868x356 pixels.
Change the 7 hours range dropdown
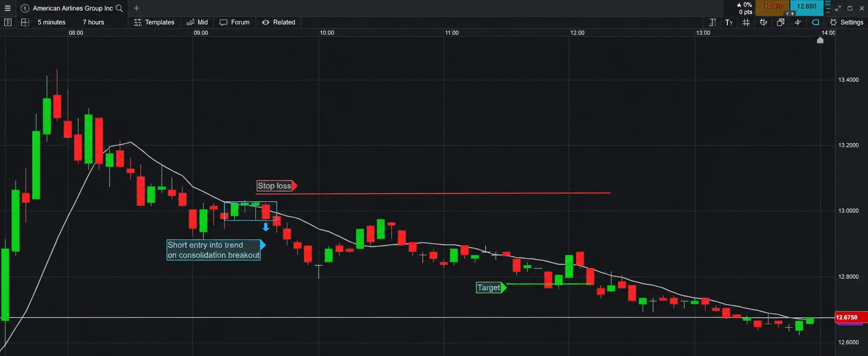[93, 22]
